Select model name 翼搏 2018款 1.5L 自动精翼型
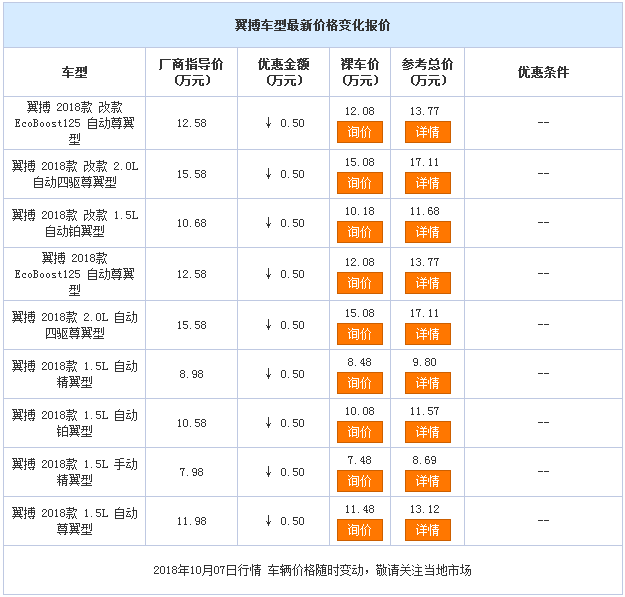Image resolution: width=625 pixels, height=597 pixels. pos(75,374)
